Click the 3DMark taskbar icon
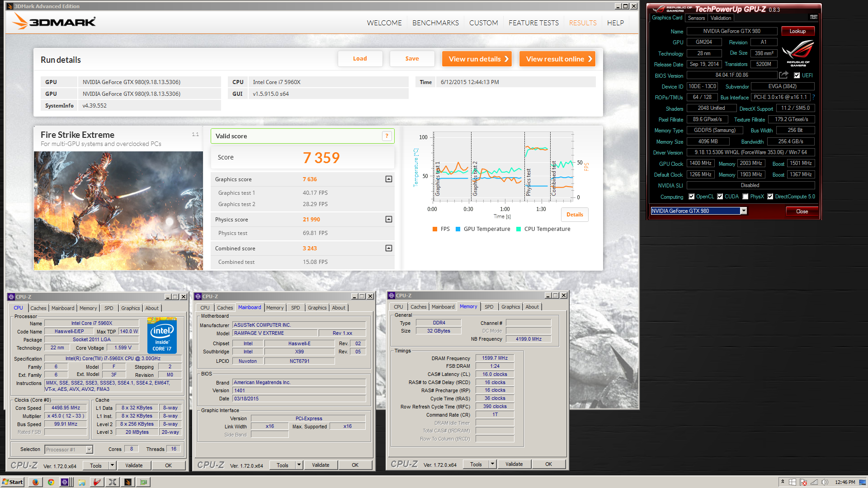The height and width of the screenshot is (488, 868). 128,482
